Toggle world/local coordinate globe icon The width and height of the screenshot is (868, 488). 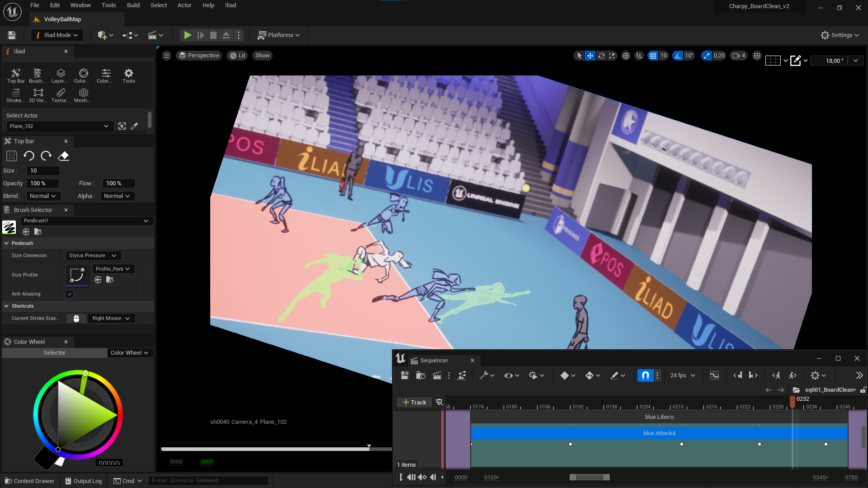(626, 56)
